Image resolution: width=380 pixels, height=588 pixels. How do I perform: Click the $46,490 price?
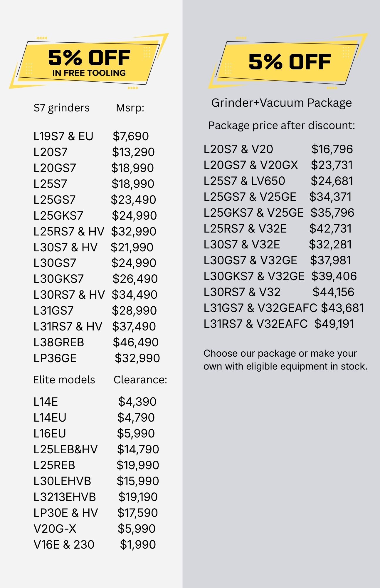pos(135,343)
